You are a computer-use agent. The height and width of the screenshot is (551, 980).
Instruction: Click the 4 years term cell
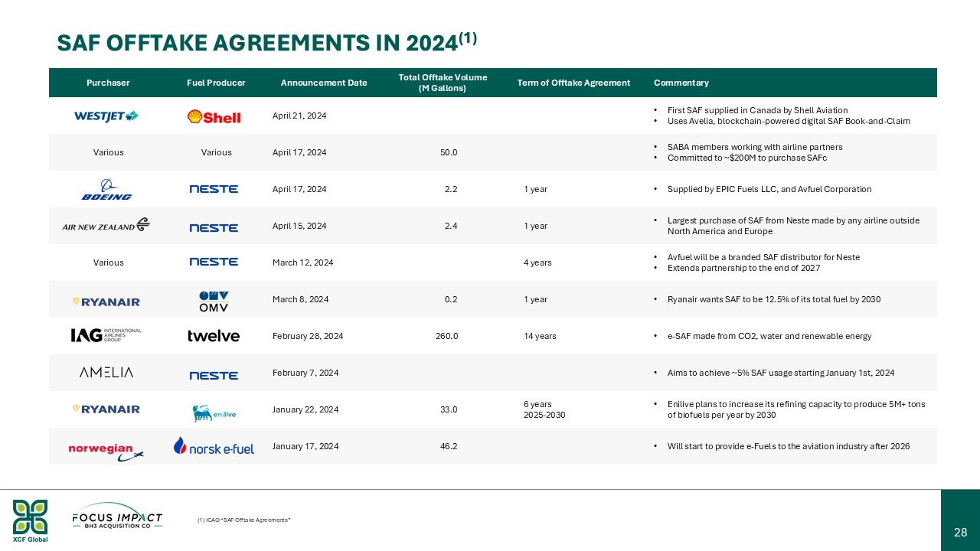click(x=537, y=262)
